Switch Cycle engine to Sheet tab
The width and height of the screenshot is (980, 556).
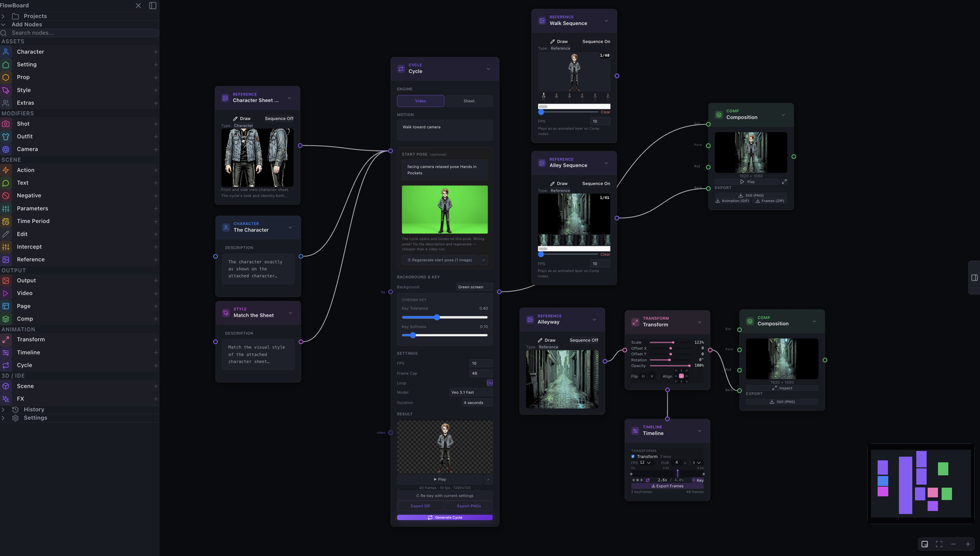click(469, 101)
